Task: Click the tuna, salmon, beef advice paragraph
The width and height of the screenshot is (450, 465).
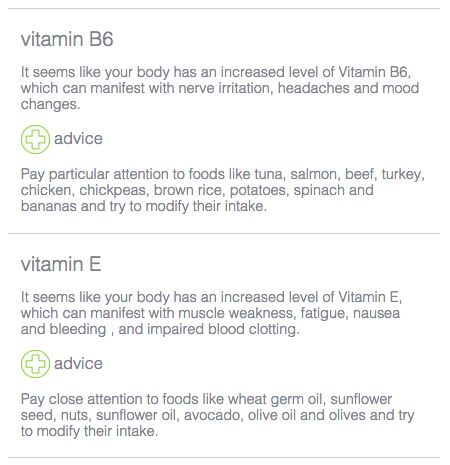Action: [223, 190]
